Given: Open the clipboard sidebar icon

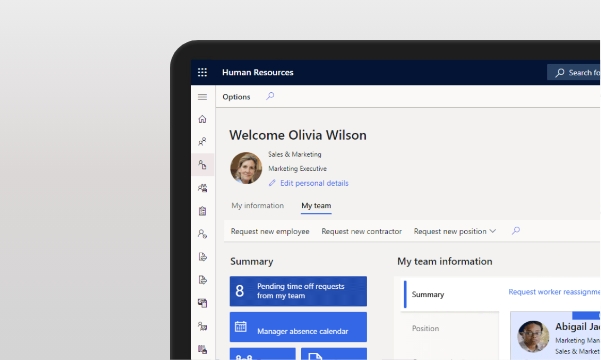Looking at the screenshot, I should [x=202, y=211].
